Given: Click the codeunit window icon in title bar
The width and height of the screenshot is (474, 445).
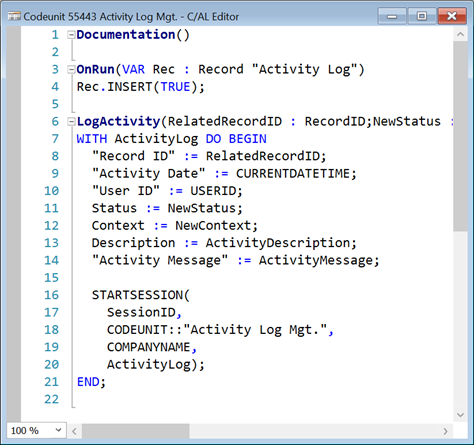Looking at the screenshot, I should click(14, 16).
